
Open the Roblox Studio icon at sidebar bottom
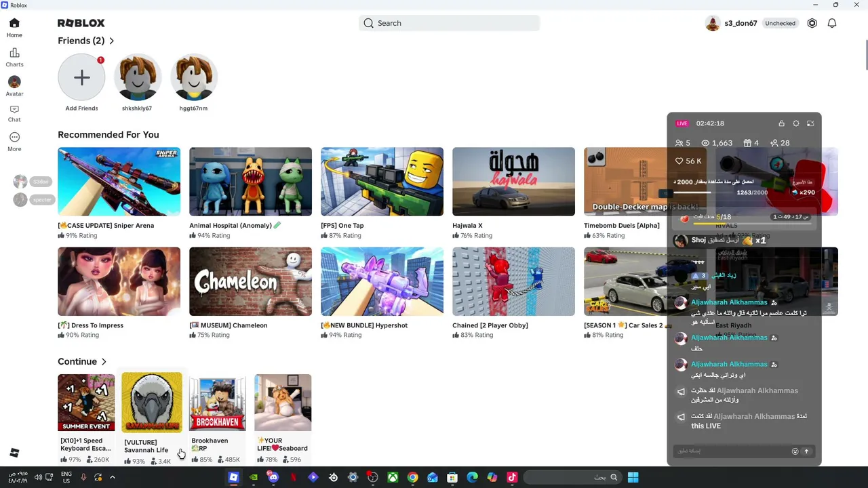(x=14, y=453)
